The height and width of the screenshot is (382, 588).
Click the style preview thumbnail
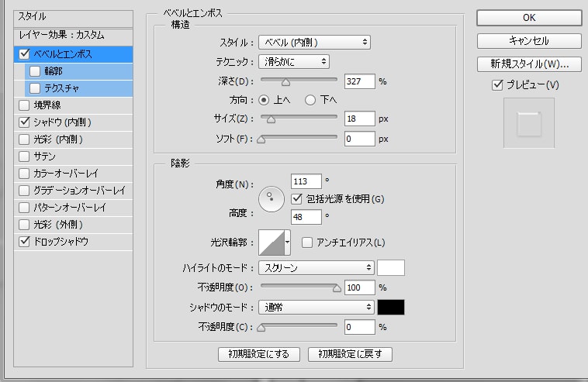(529, 123)
